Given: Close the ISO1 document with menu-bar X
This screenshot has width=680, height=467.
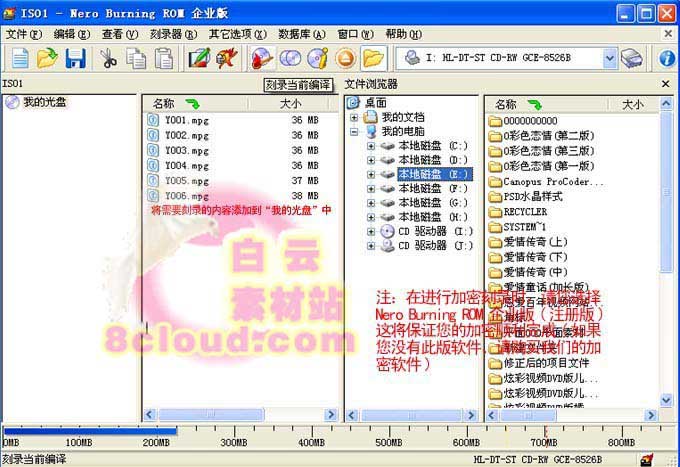Looking at the screenshot, I should pyautogui.click(x=668, y=33).
